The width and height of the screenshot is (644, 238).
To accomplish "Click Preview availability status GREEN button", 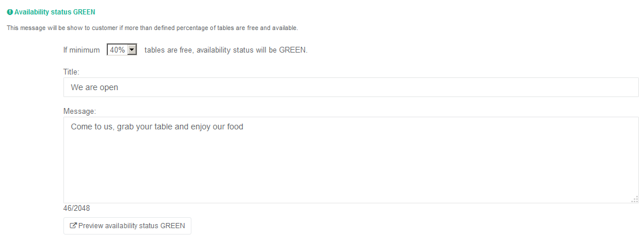I will 127,226.
